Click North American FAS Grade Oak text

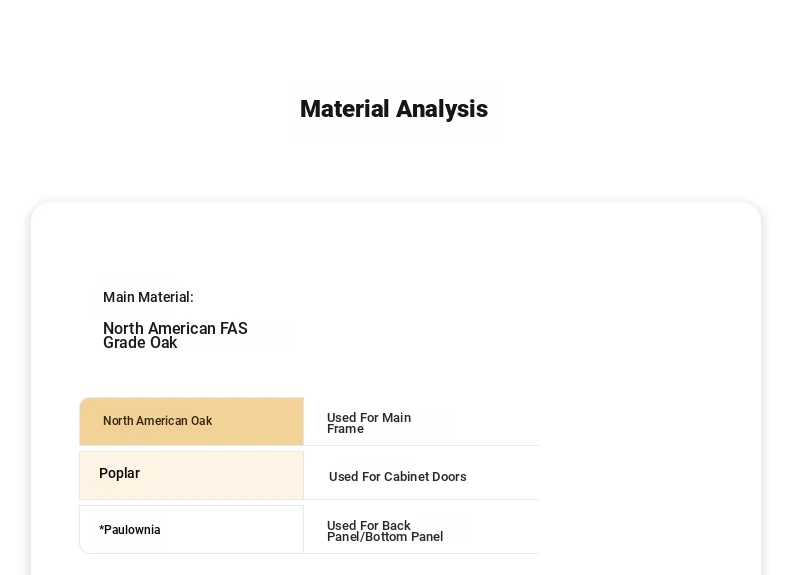point(175,336)
